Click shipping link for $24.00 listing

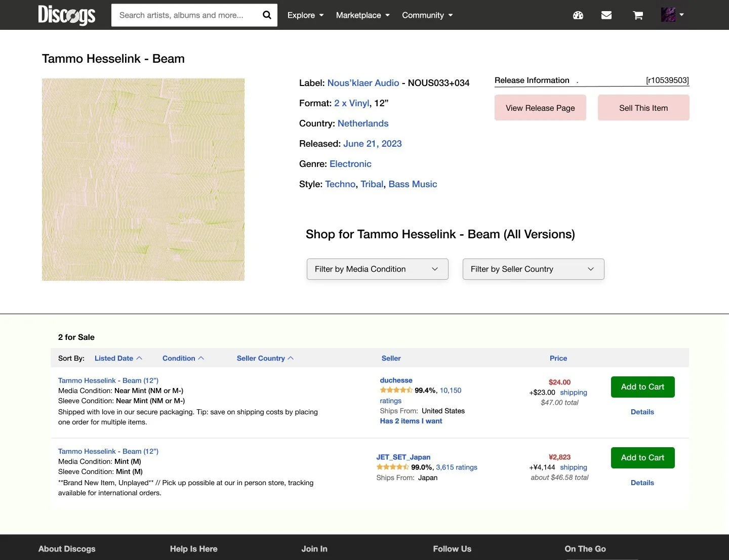click(574, 393)
